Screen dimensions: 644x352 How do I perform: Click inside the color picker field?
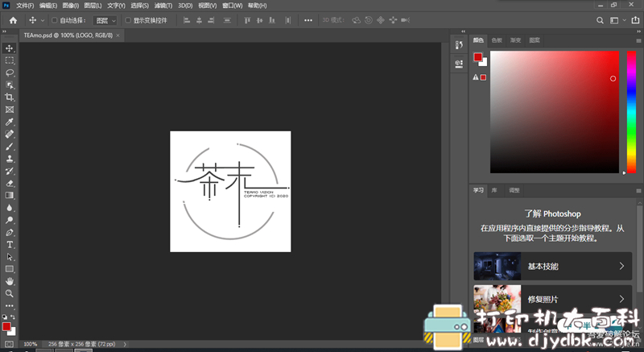point(555,112)
